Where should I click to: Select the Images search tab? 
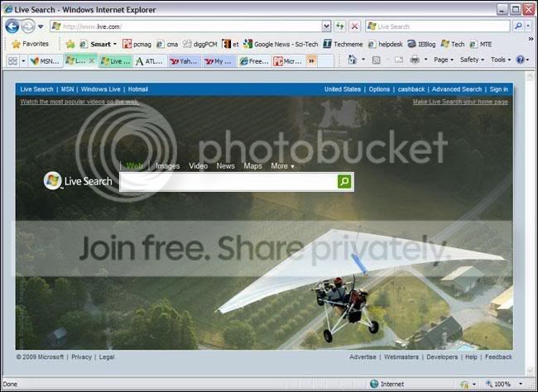[x=167, y=166]
